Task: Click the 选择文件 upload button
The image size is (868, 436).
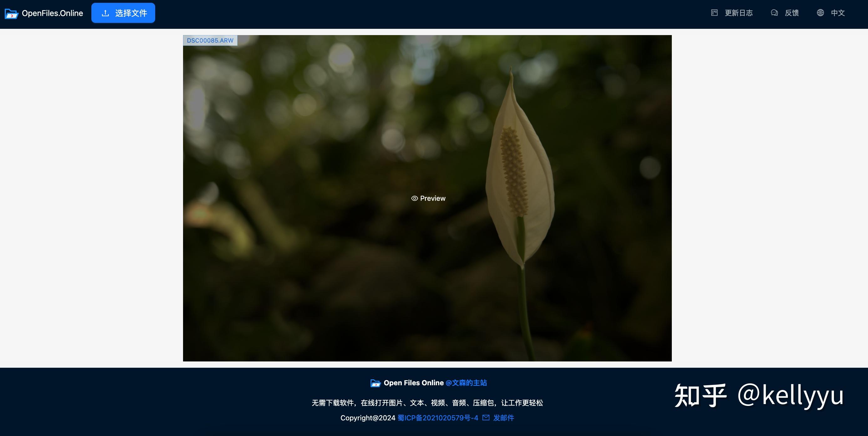Action: 123,13
